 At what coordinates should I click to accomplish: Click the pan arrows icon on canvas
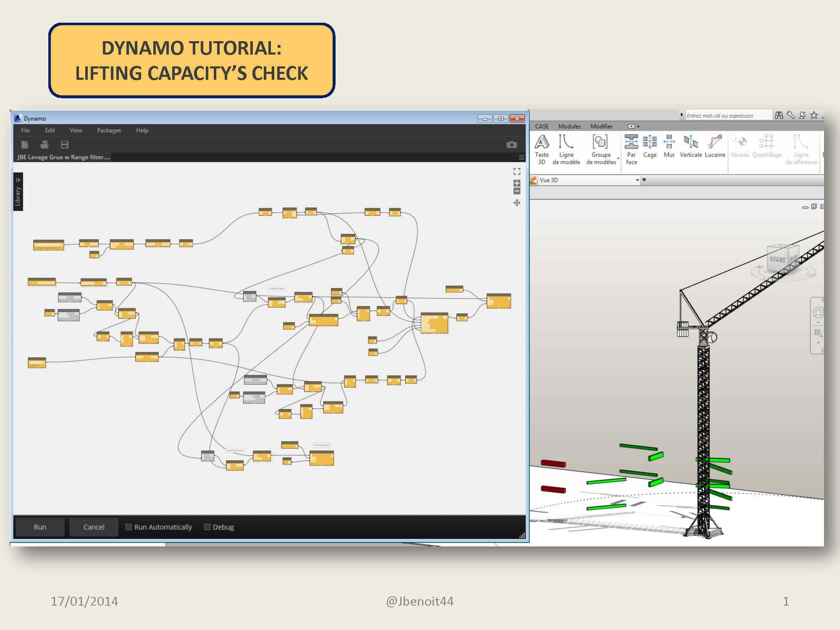tap(517, 203)
